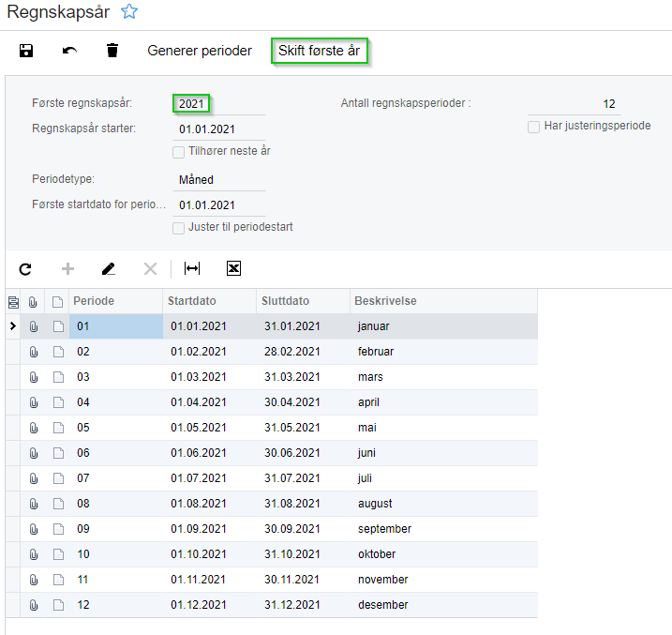Add a new row with plus icon

[x=67, y=269]
